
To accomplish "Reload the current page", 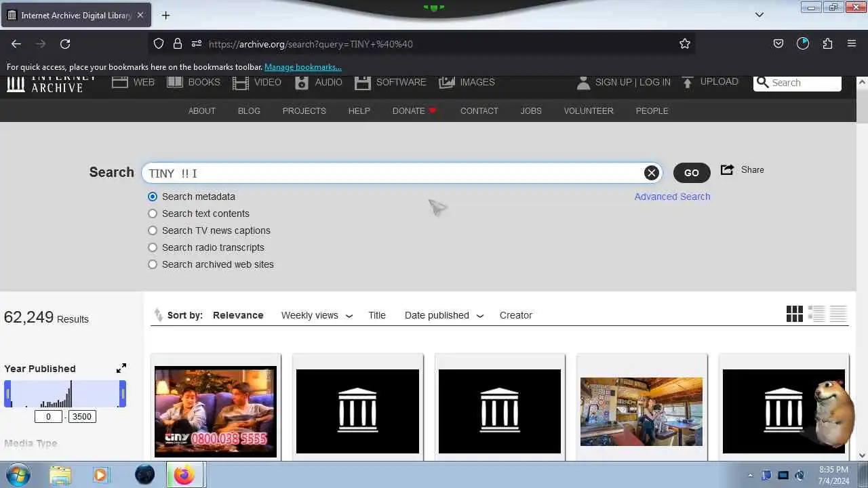I will (x=65, y=44).
